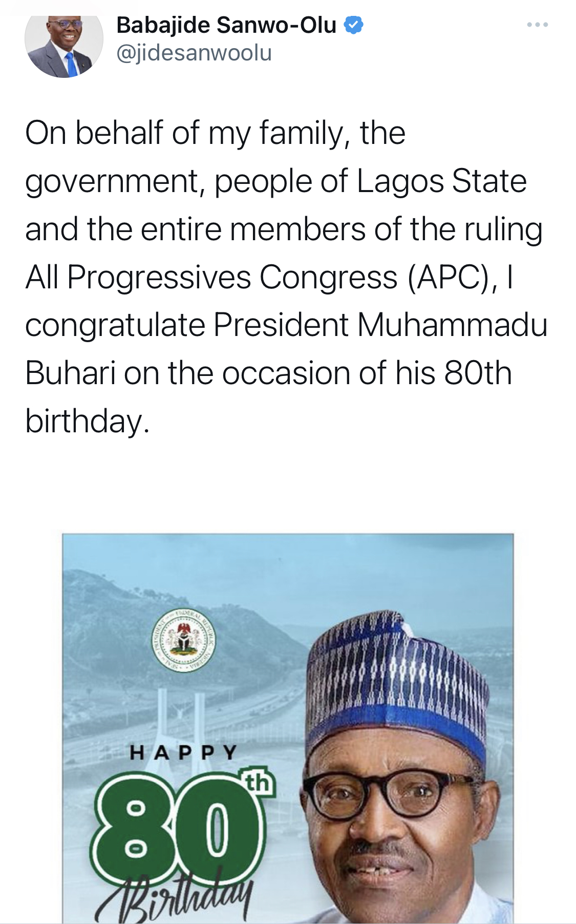
Task: Click the tweet text mentioning Lagos State
Action: [x=286, y=277]
